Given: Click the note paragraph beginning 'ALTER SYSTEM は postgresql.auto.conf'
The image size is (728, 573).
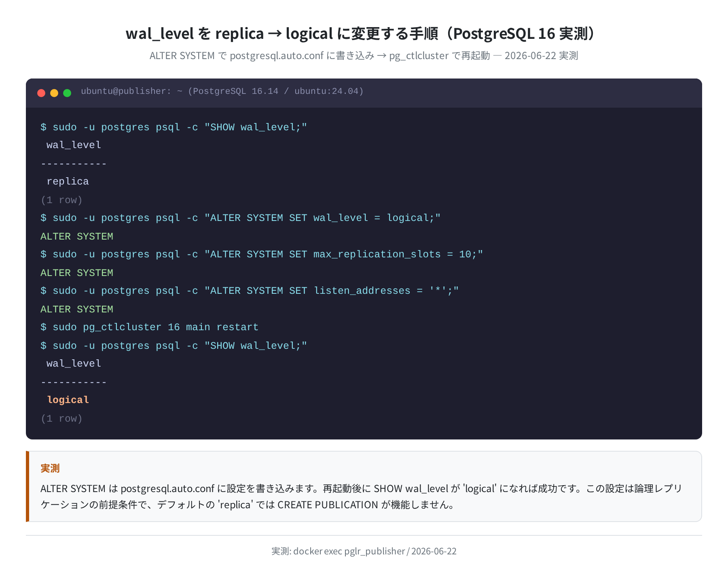Looking at the screenshot, I should [361, 497].
